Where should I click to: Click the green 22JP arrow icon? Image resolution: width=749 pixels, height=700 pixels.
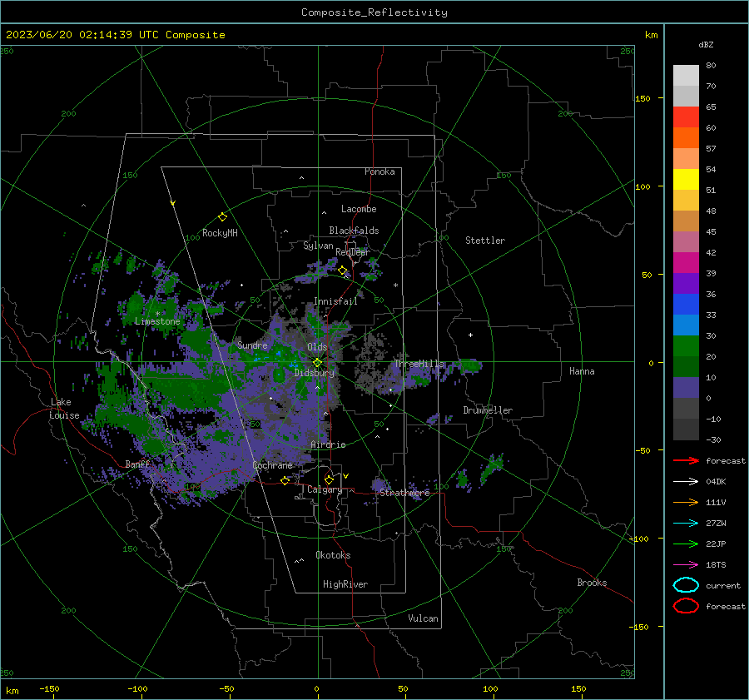tap(686, 544)
